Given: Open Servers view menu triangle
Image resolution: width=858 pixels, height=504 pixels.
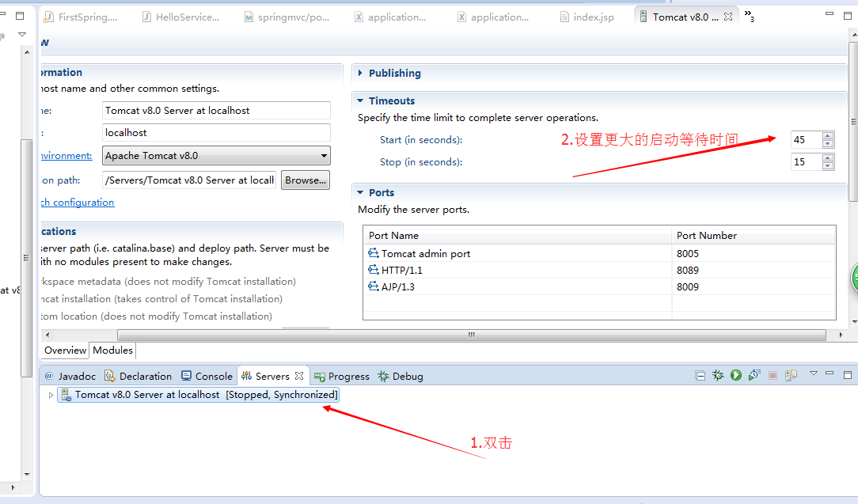Looking at the screenshot, I should pyautogui.click(x=814, y=373).
